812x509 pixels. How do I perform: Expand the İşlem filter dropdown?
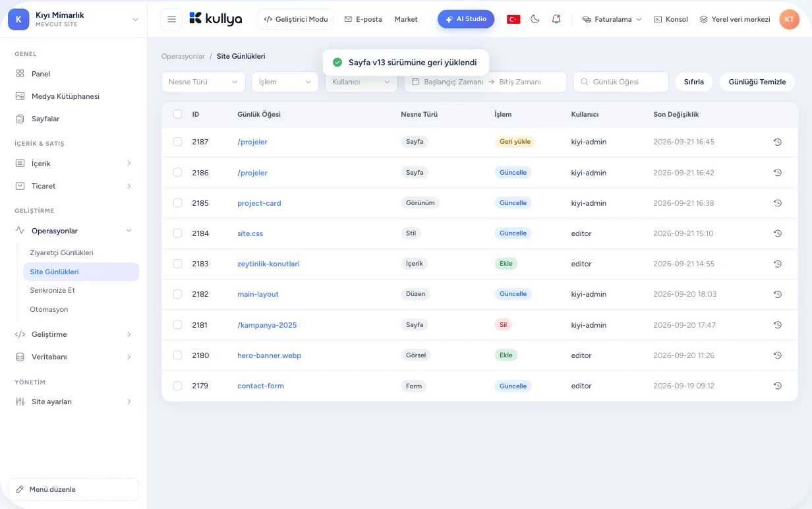coord(285,82)
